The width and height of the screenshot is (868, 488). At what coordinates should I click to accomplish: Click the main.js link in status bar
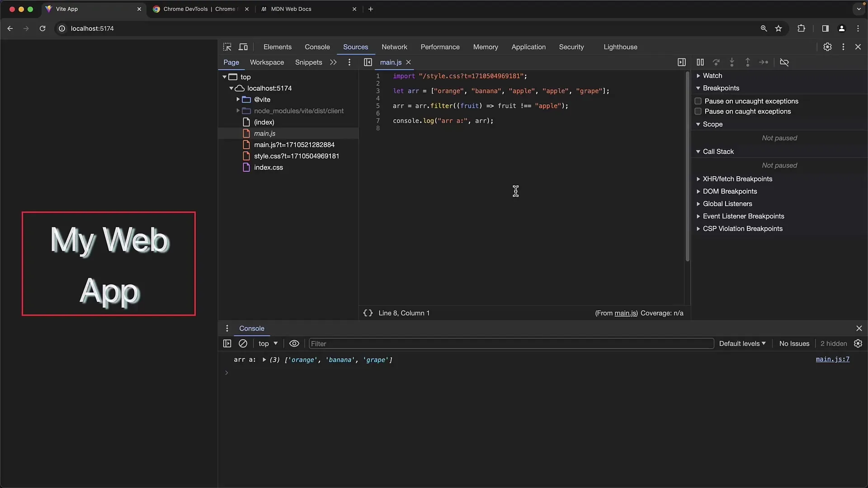click(625, 313)
